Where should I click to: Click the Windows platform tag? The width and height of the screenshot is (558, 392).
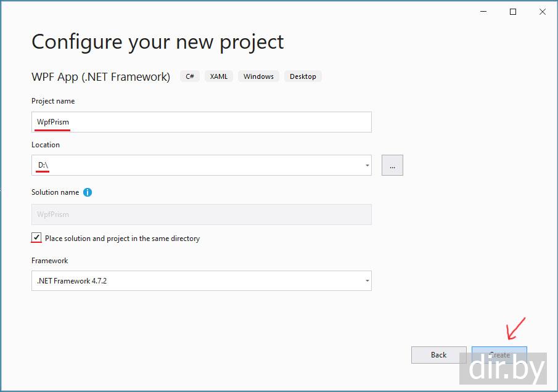point(258,76)
